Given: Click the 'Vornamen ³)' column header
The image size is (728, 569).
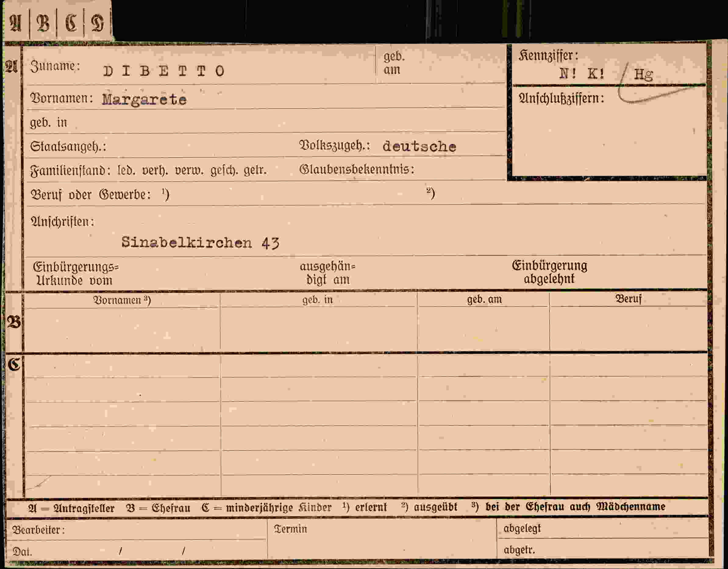Looking at the screenshot, I should point(122,300).
